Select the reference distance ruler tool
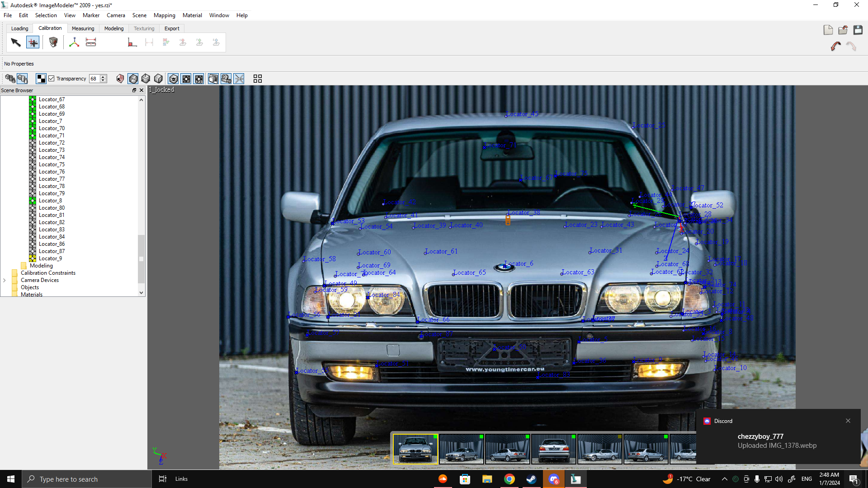The image size is (868, 488). coord(91,42)
